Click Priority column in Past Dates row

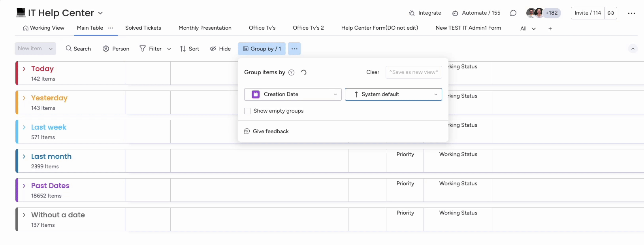405,184
